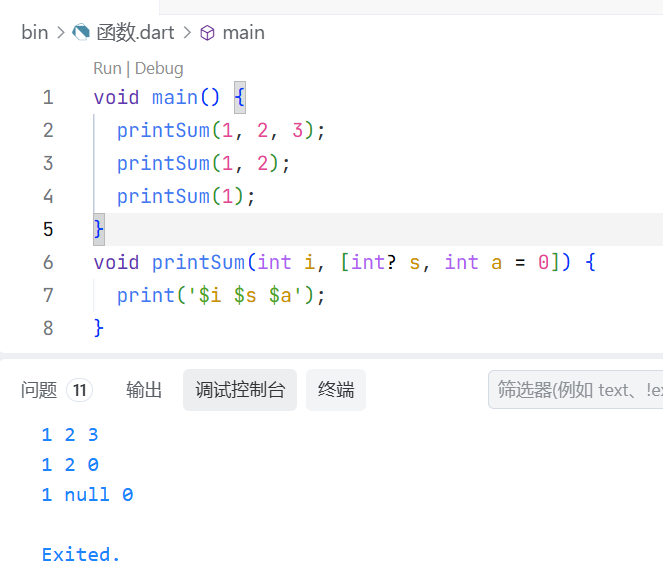Image resolution: width=663 pixels, height=582 pixels.
Task: Click line number 6 in gutter
Action: tap(48, 262)
